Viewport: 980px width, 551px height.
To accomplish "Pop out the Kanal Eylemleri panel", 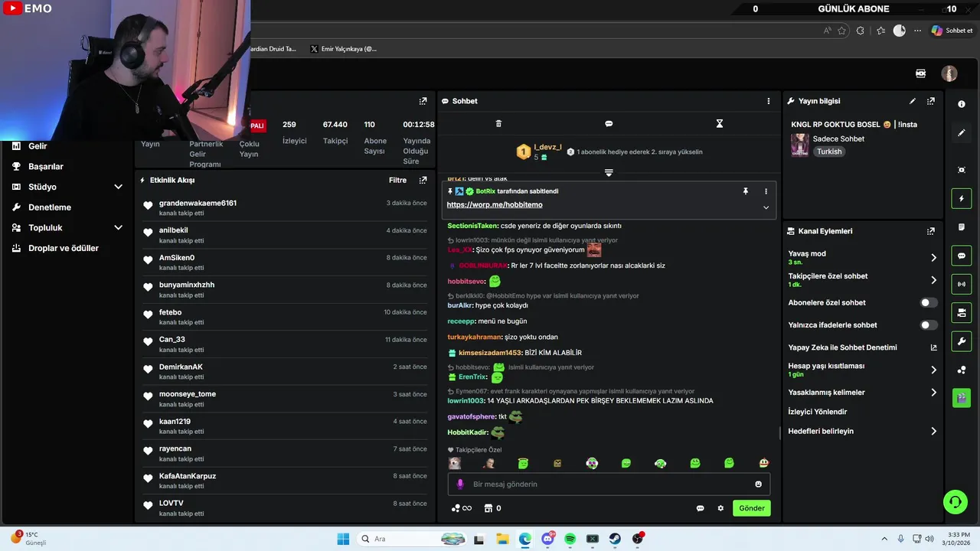I will pyautogui.click(x=931, y=231).
